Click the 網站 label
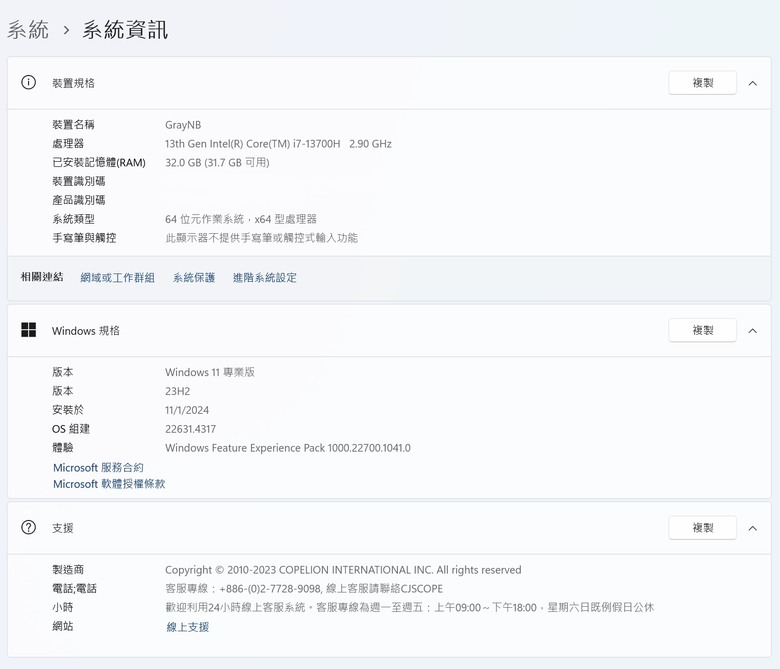 [63, 626]
